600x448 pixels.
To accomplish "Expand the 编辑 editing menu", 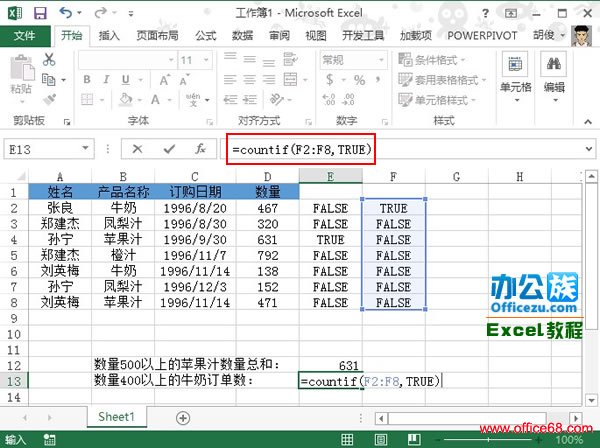I will coord(554,78).
